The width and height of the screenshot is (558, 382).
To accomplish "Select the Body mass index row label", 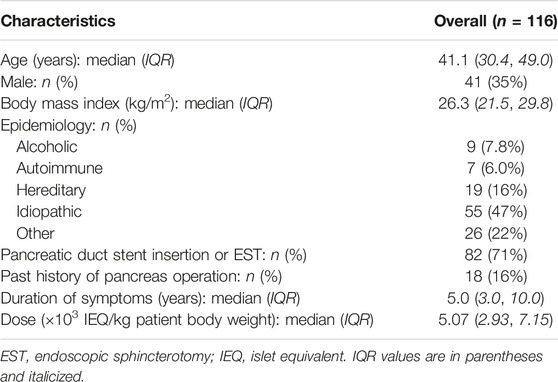I will tap(136, 104).
